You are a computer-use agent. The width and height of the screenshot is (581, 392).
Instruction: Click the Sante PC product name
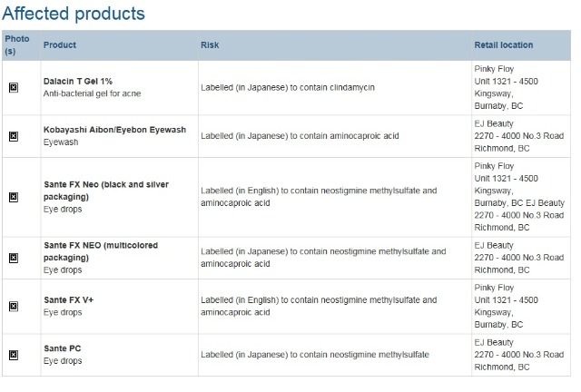point(63,348)
